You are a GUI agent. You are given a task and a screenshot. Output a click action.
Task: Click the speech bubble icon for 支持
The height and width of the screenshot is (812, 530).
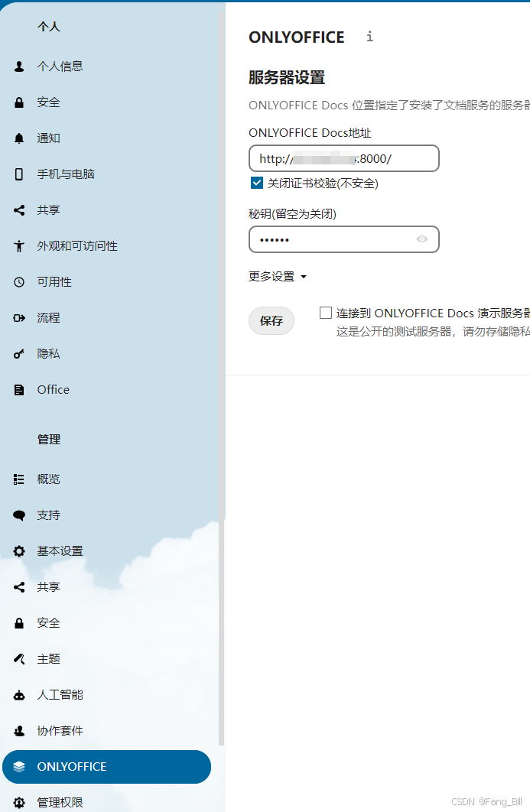coord(19,515)
